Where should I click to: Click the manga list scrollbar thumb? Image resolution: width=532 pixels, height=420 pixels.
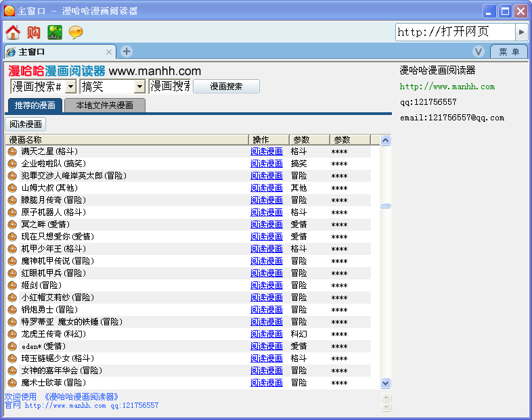coord(385,206)
